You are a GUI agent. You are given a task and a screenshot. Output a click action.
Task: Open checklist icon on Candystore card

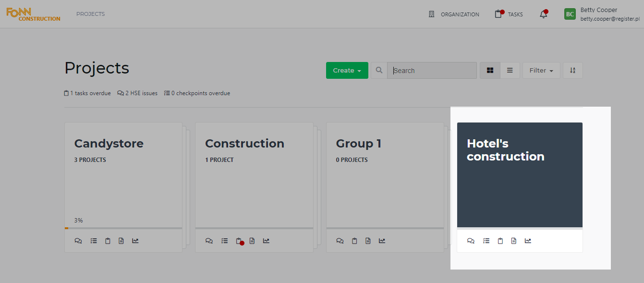(94, 241)
